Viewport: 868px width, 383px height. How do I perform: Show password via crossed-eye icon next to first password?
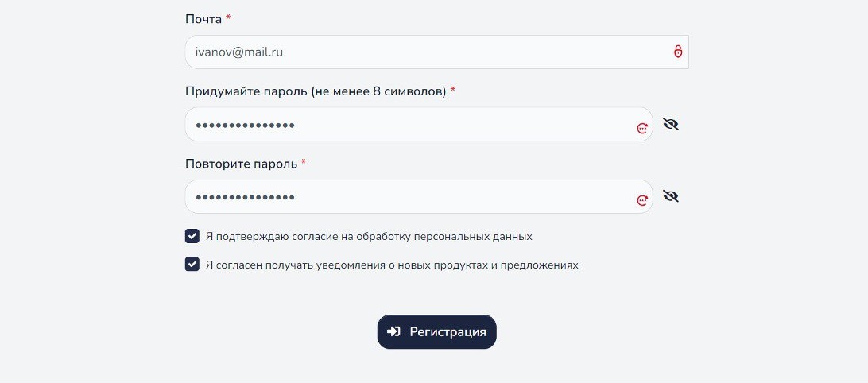coord(670,124)
